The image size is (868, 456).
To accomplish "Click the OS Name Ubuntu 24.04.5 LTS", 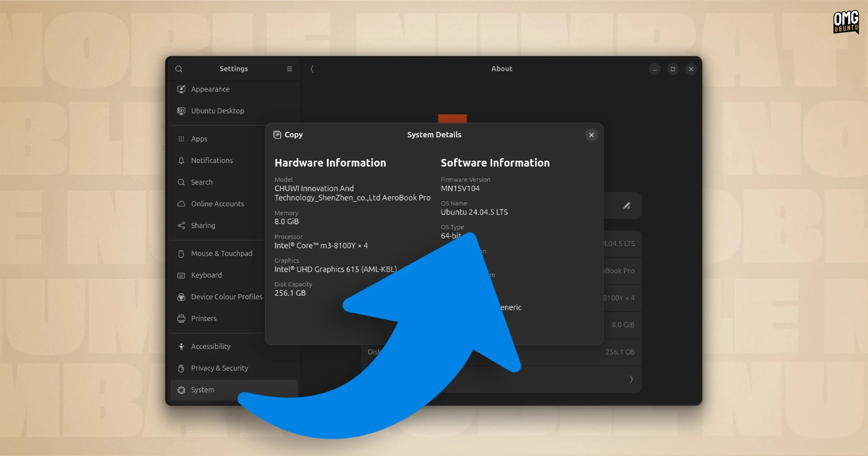I will [474, 212].
